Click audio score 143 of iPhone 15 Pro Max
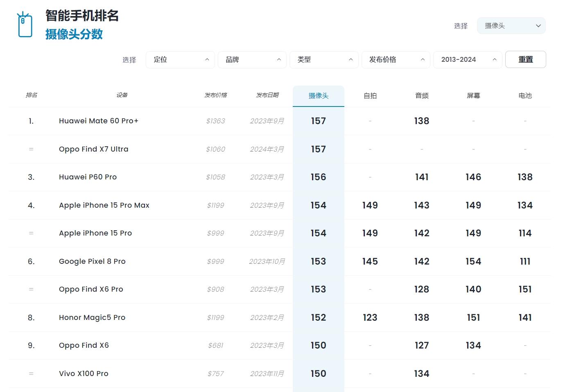The height and width of the screenshot is (392, 563). click(x=422, y=205)
